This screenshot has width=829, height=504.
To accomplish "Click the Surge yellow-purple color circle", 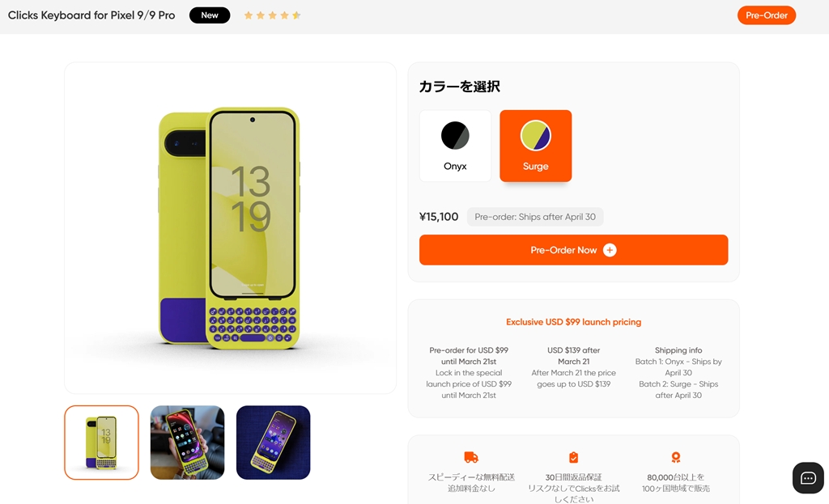I will point(536,135).
